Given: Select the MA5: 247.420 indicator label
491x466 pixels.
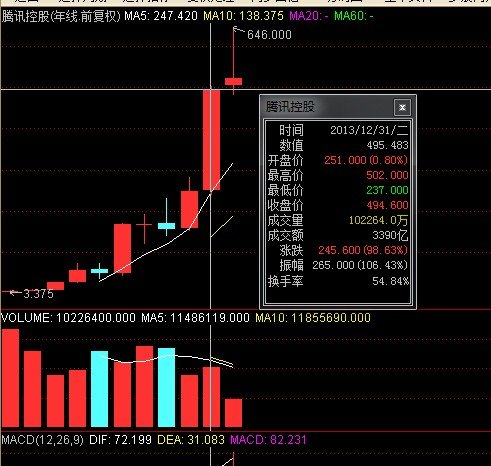Looking at the screenshot, I should [x=161, y=16].
